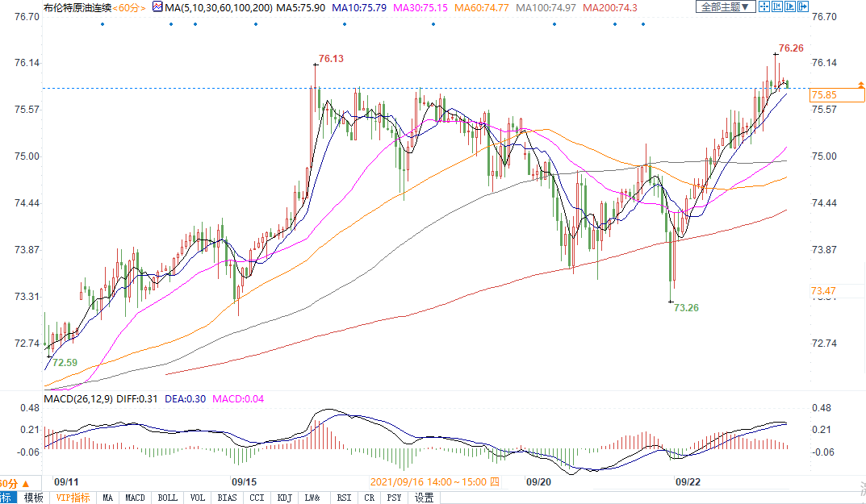Click the 模板 template button

[33, 498]
